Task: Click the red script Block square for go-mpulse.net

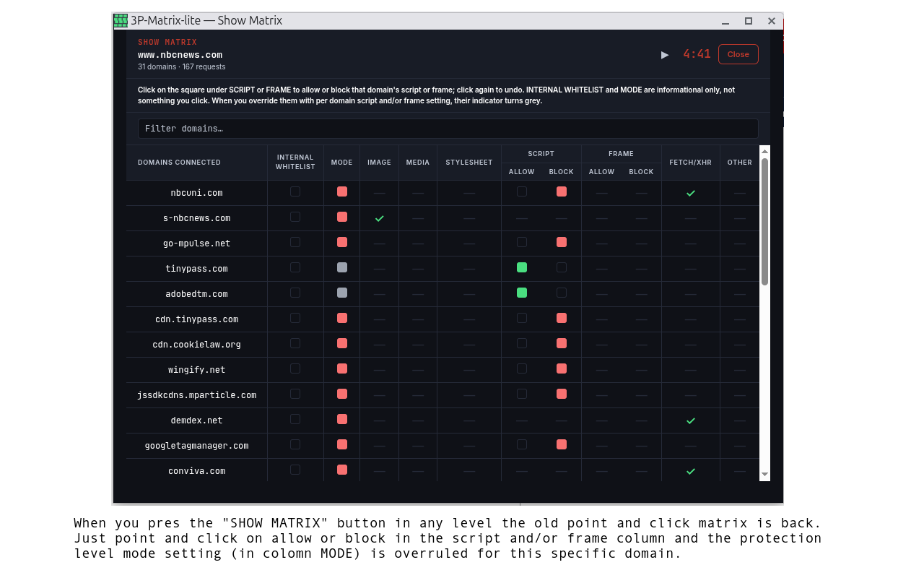Action: [562, 242]
